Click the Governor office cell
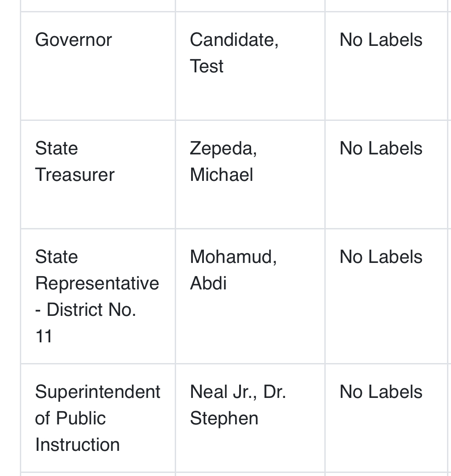451x476 pixels. pos(73,40)
